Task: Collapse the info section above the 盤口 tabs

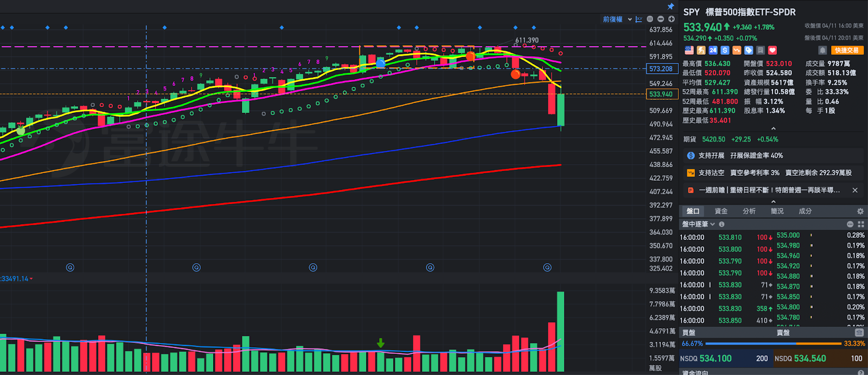Action: (x=773, y=201)
